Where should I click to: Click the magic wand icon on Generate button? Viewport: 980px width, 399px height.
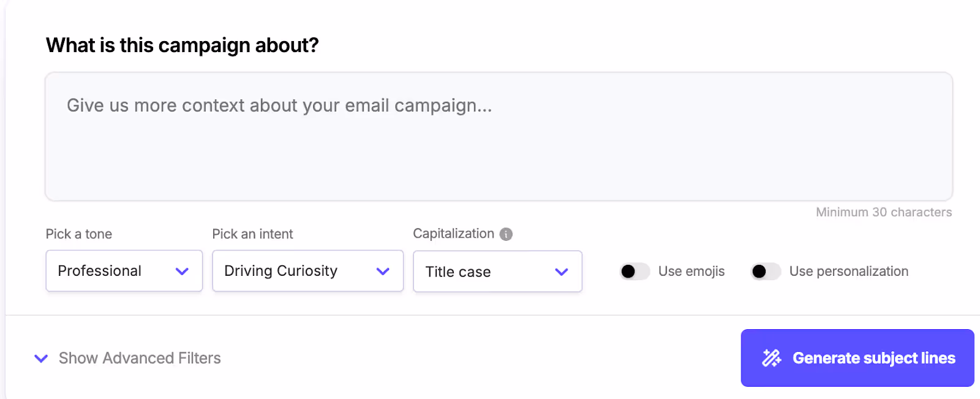771,358
